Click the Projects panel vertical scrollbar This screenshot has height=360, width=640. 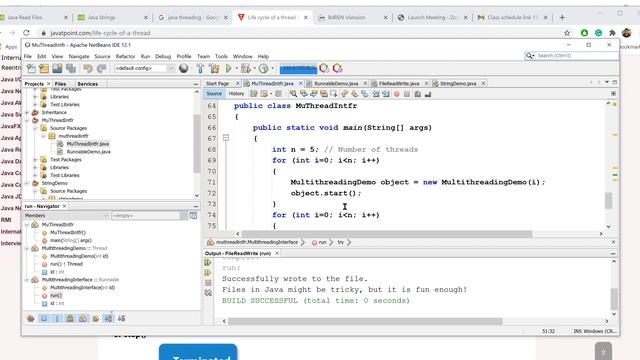(x=197, y=143)
